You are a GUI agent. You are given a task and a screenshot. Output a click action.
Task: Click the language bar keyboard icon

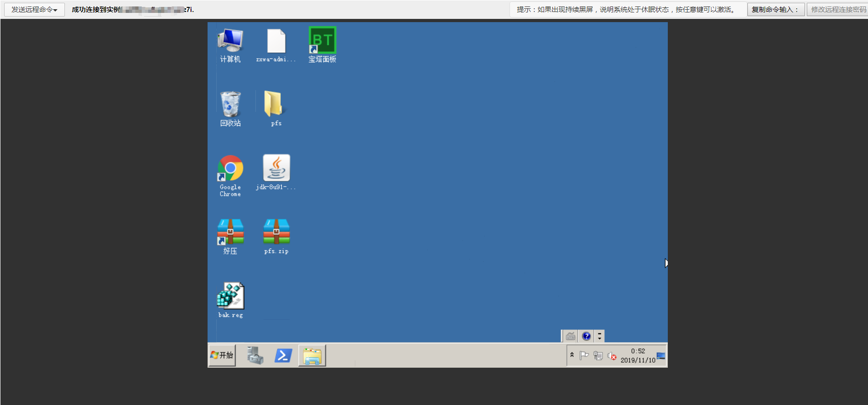[x=571, y=336]
